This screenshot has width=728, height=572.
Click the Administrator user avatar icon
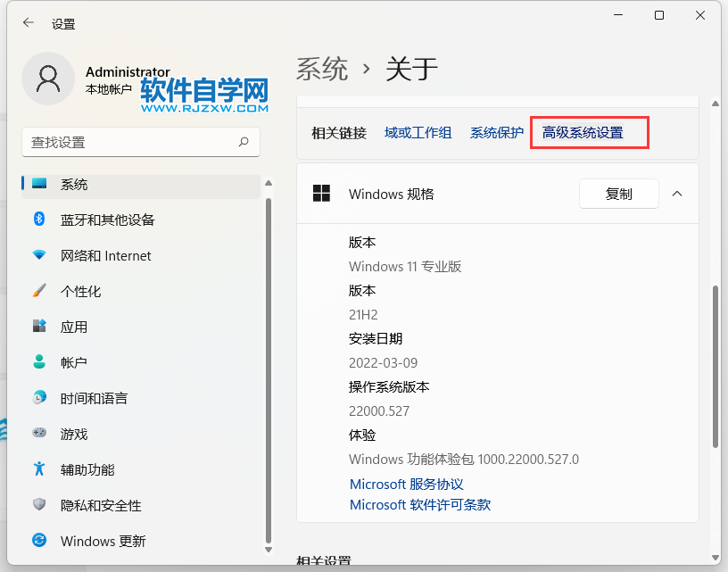pos(48,79)
